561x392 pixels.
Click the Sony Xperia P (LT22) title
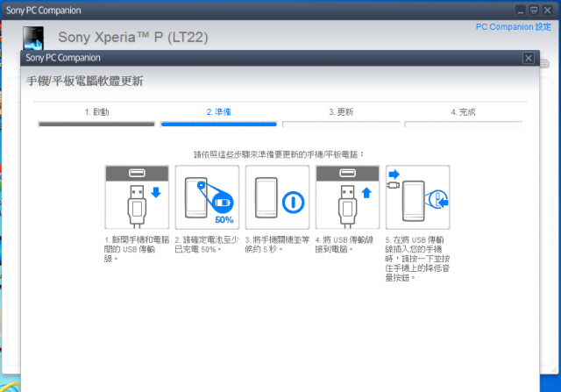133,37
